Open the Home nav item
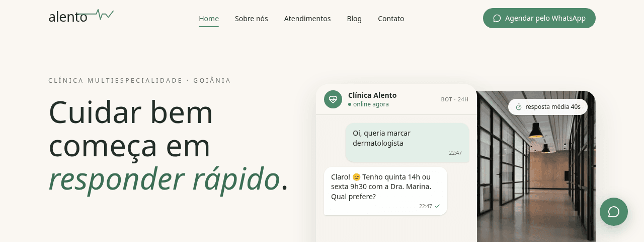644x242 pixels. [209, 19]
